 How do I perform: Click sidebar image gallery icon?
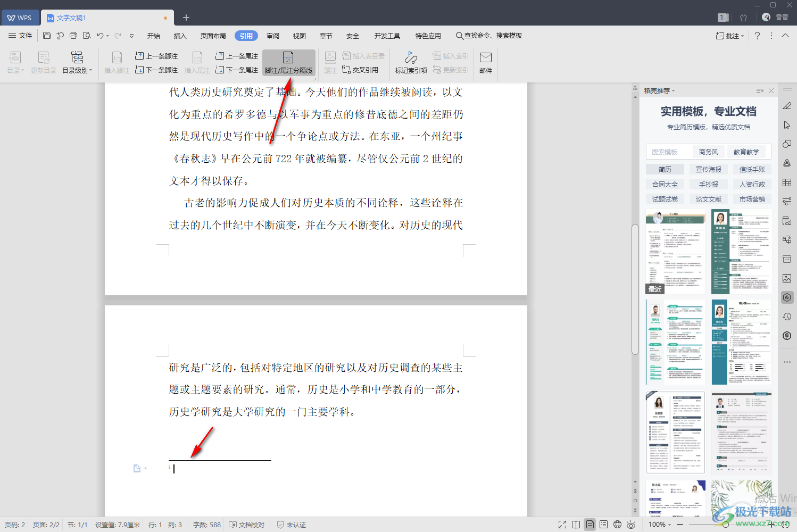(x=787, y=278)
